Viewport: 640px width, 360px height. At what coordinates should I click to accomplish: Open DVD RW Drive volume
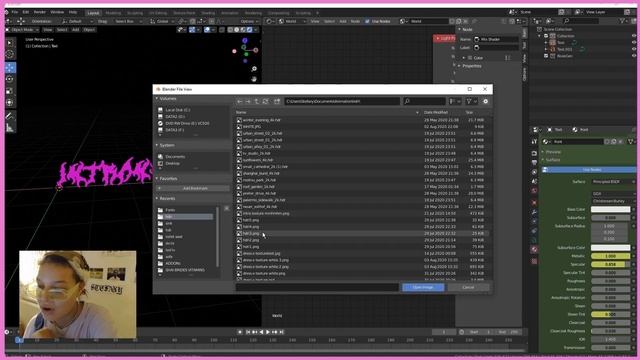pyautogui.click(x=187, y=123)
